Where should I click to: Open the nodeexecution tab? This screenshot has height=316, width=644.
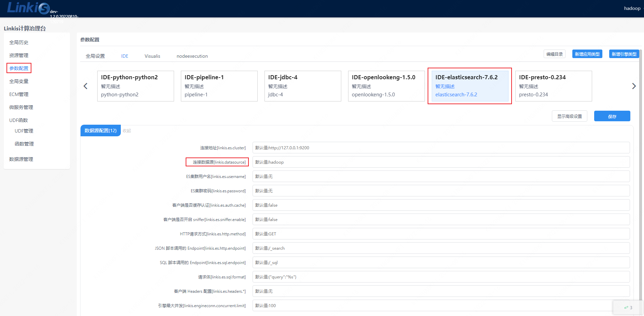tap(192, 56)
